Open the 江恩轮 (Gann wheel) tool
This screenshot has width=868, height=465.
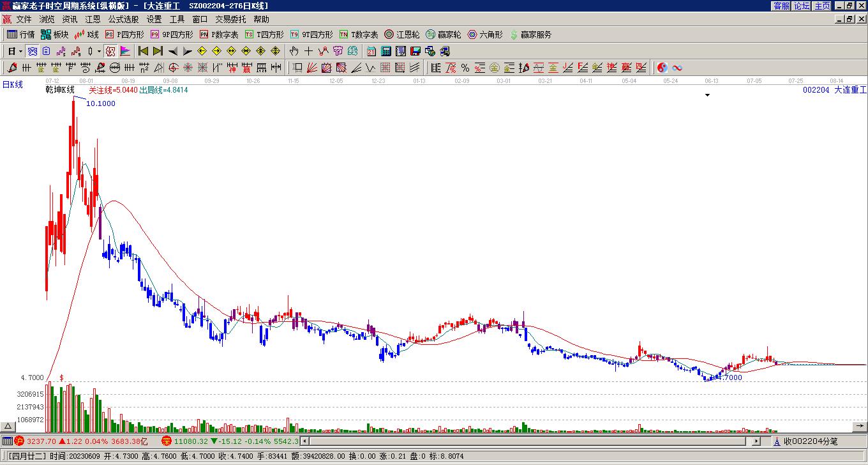(401, 34)
